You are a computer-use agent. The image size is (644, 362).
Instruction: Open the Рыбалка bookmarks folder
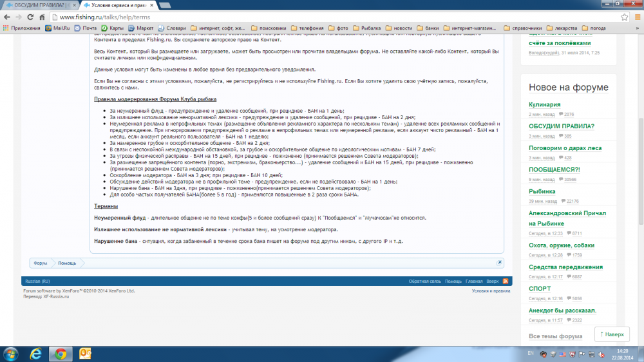[368, 28]
